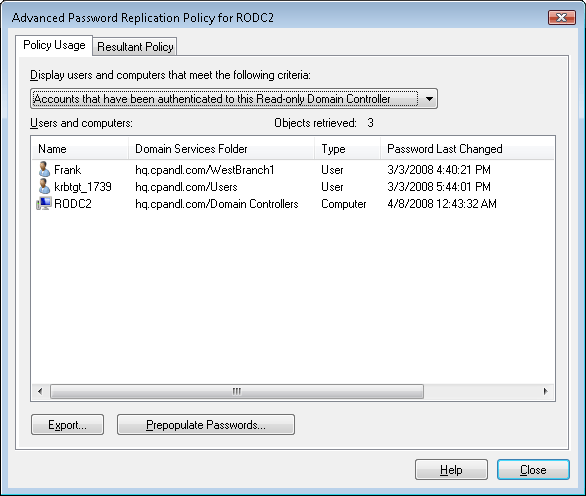Select the authenticated accounts combo box
The height and width of the screenshot is (496, 586).
click(x=234, y=99)
